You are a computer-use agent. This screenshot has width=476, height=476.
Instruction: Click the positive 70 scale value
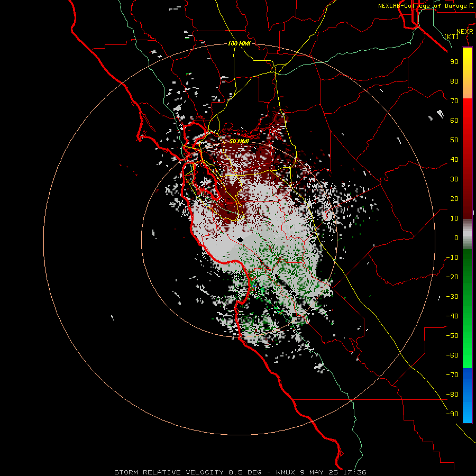(454, 101)
